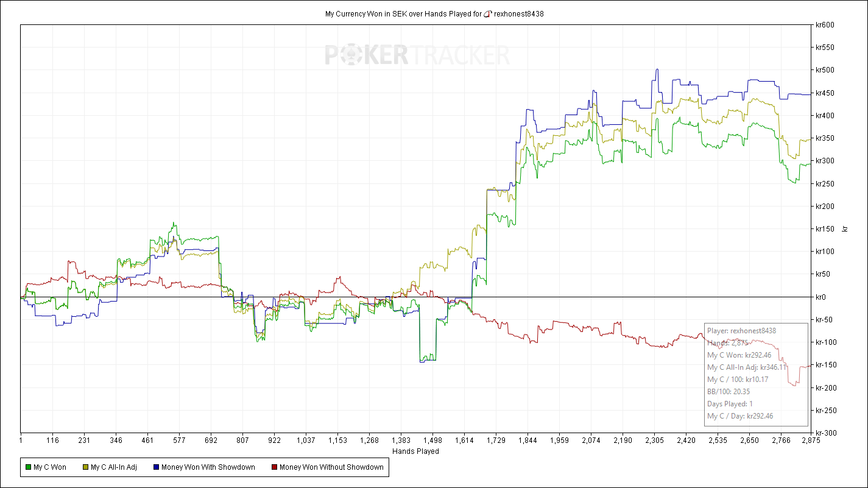Click the '1,959' x-axis tick label
Screen dimensions: 868x488
tap(559, 440)
